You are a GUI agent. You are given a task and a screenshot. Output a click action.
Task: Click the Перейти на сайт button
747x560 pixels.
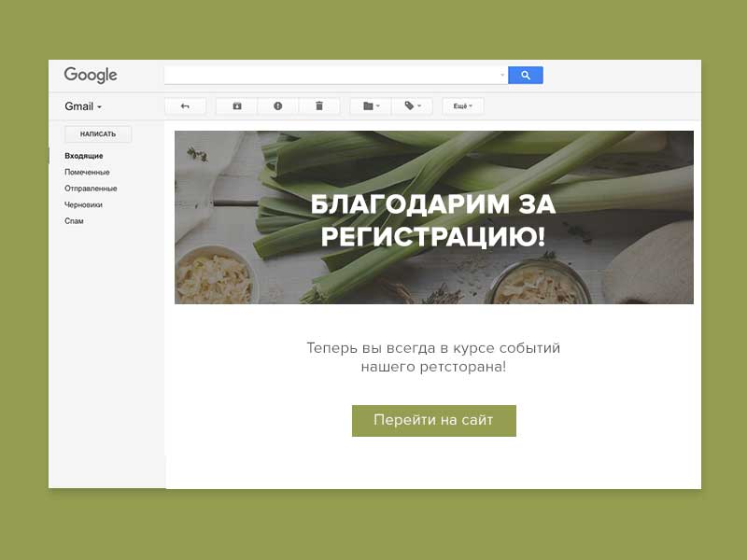click(434, 421)
